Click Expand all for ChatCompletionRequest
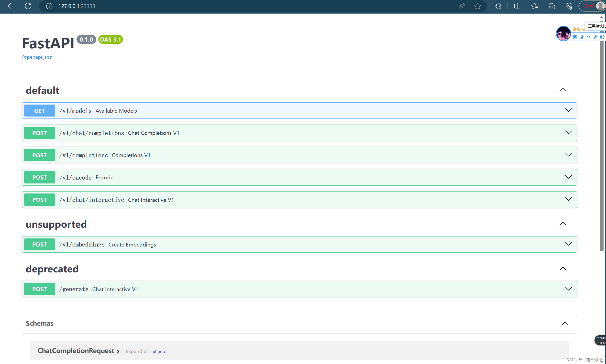 pos(137,351)
